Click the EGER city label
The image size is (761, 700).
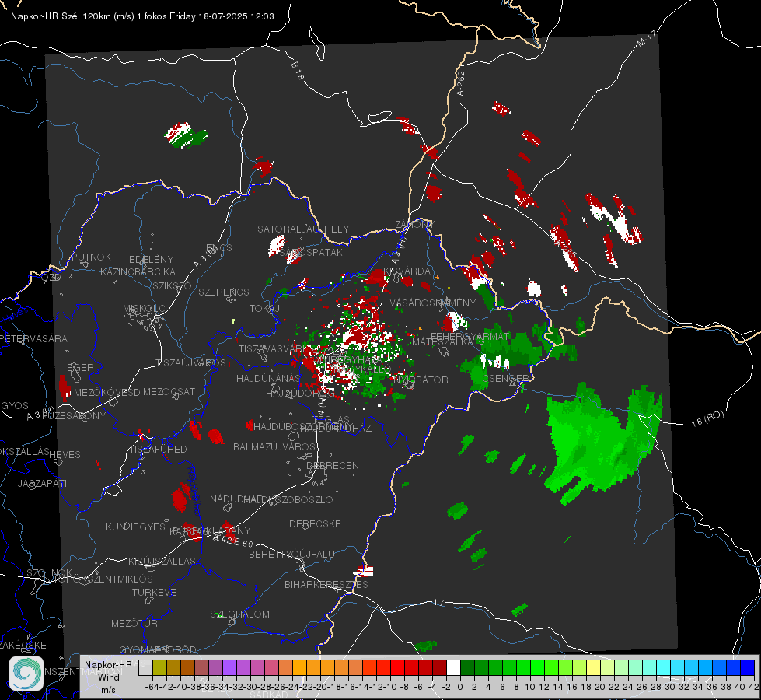pyautogui.click(x=80, y=367)
